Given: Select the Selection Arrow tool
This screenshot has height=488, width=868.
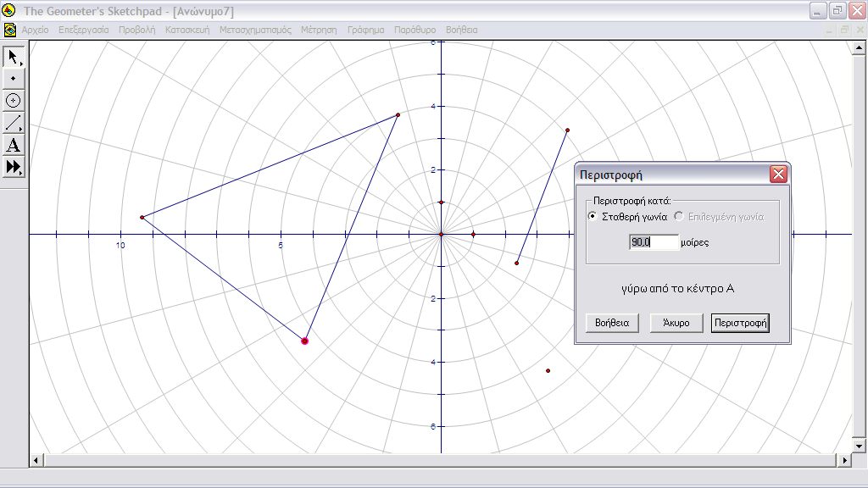Looking at the screenshot, I should (x=14, y=57).
